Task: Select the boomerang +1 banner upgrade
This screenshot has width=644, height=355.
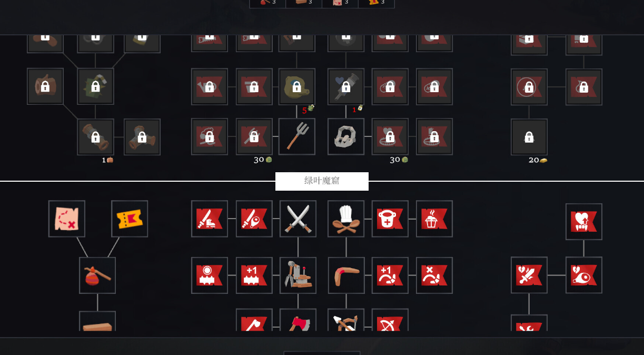Action: tap(390, 275)
